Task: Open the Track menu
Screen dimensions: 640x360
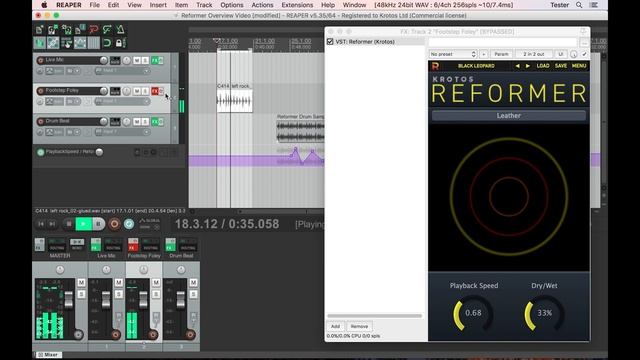Action: pos(204,5)
